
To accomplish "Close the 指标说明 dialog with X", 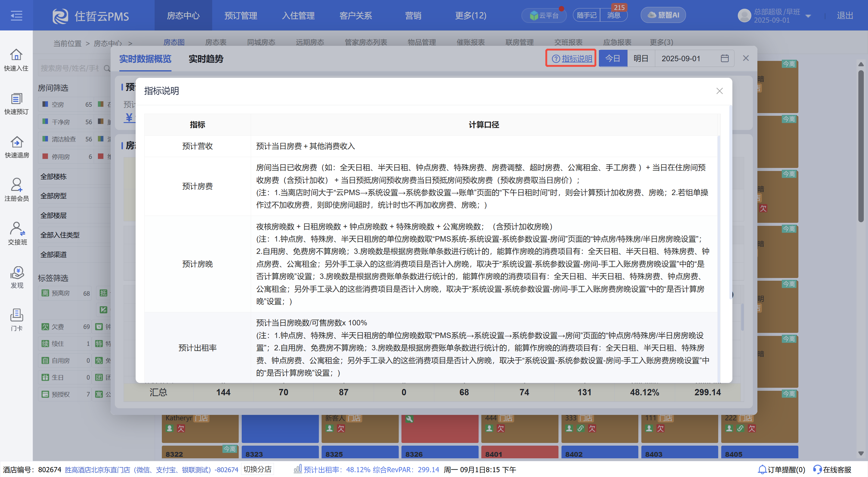I will [719, 91].
